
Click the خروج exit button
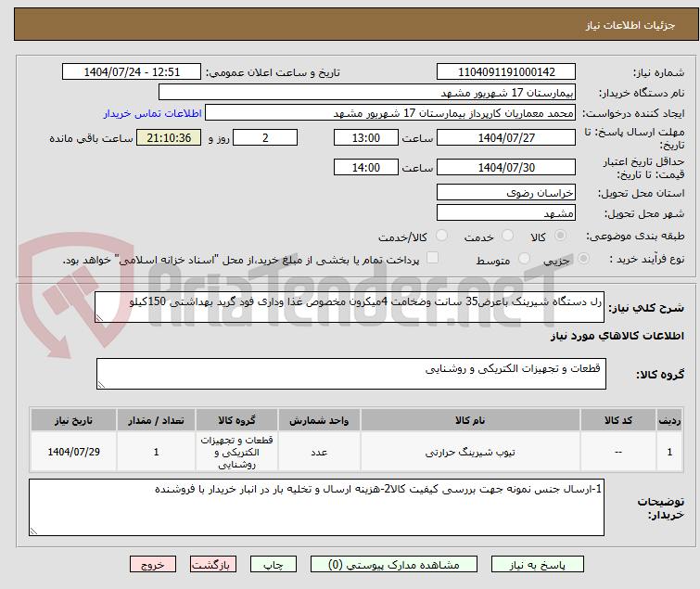coord(153,564)
